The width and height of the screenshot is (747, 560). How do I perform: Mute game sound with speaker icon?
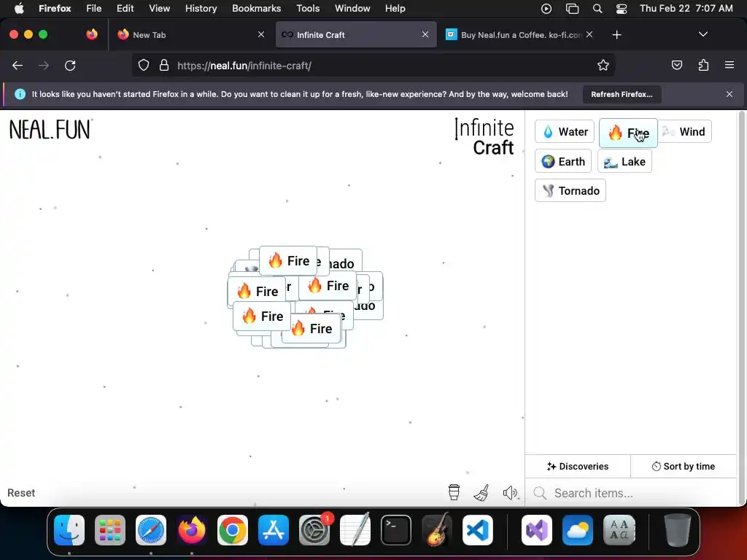coord(509,492)
